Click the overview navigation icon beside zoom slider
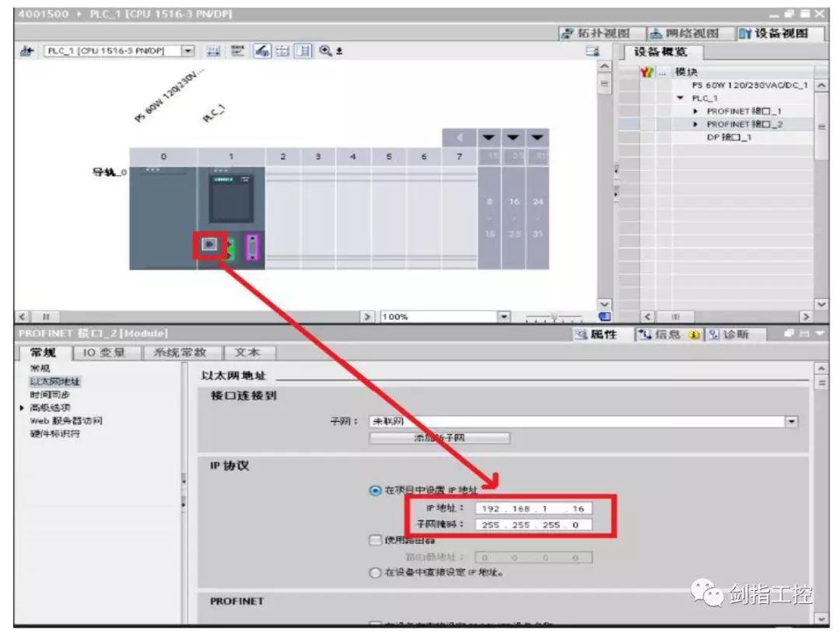The width and height of the screenshot is (840, 632). pyautogui.click(x=605, y=317)
